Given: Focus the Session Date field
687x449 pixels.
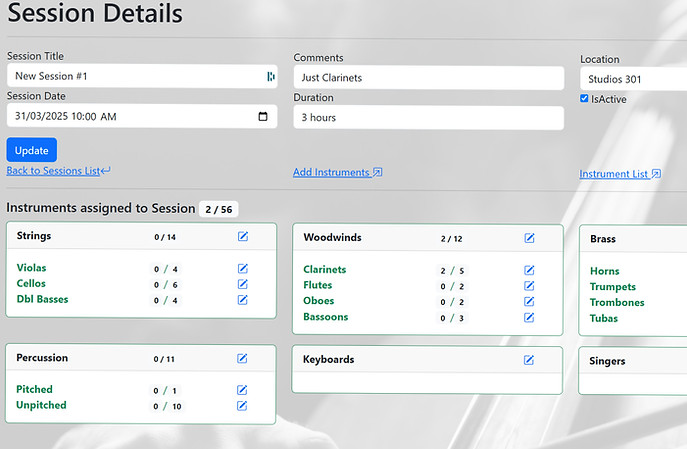Looking at the screenshot, I should pyautogui.click(x=142, y=116).
